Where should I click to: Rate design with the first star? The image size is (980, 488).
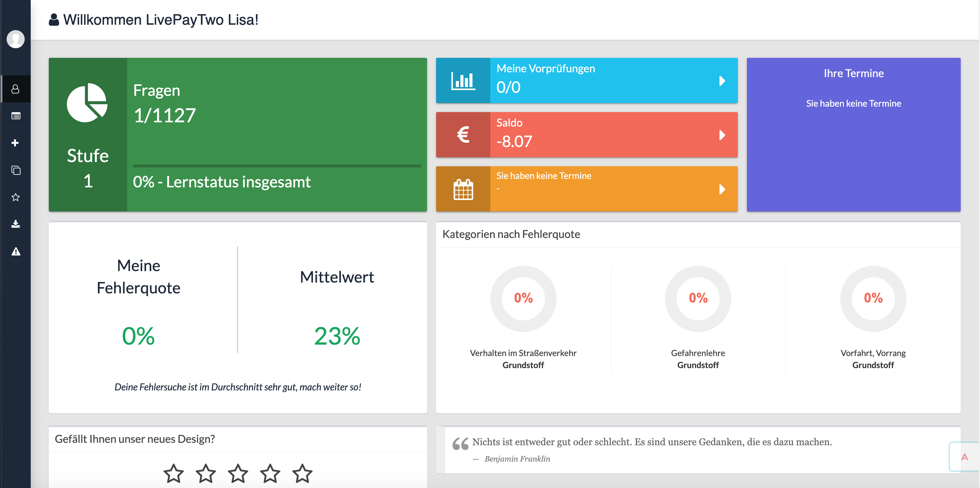point(173,473)
